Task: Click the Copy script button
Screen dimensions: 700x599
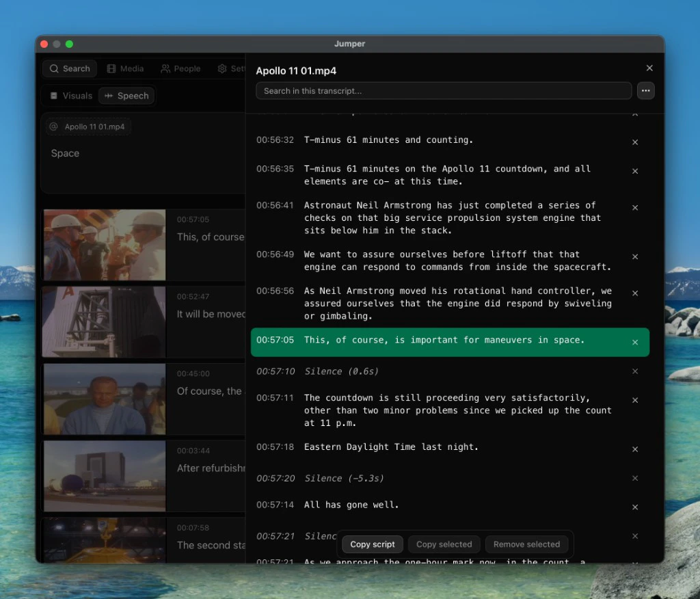Action: click(x=372, y=544)
